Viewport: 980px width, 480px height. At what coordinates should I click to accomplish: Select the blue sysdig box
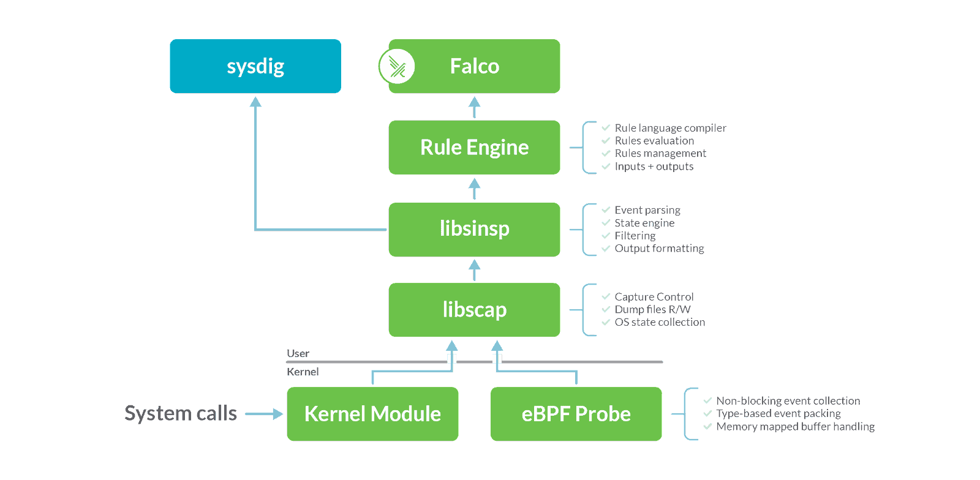pyautogui.click(x=255, y=66)
